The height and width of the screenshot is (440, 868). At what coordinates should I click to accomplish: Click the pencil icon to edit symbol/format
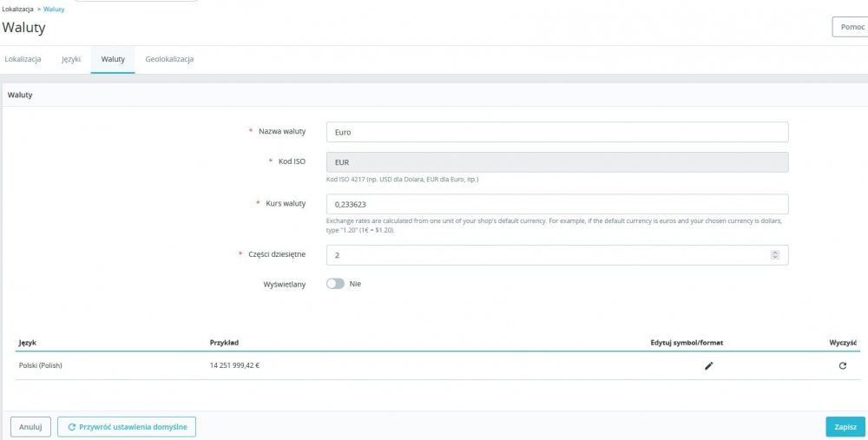708,366
